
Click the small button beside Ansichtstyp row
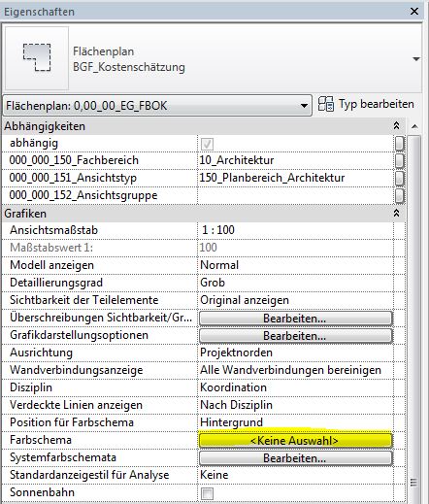tap(400, 178)
